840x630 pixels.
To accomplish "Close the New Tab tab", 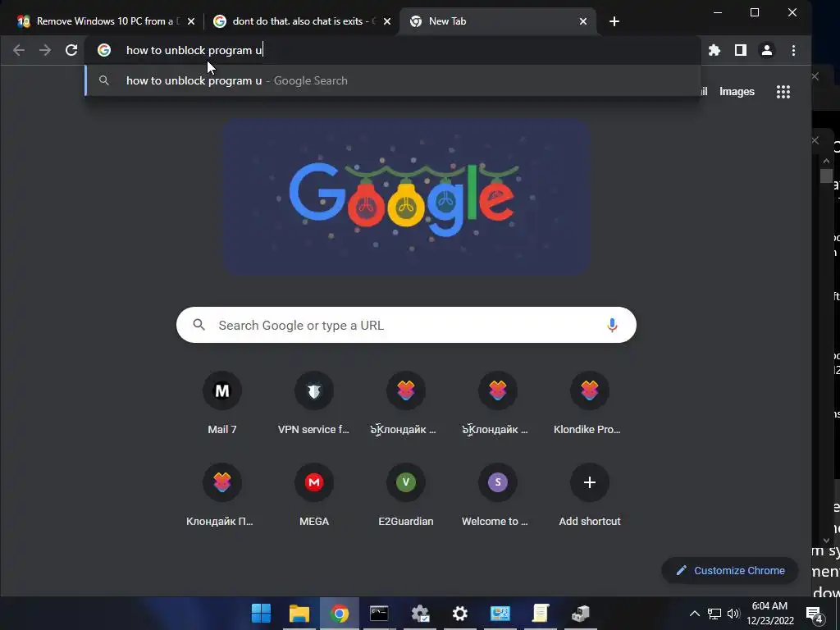I will 583,21.
